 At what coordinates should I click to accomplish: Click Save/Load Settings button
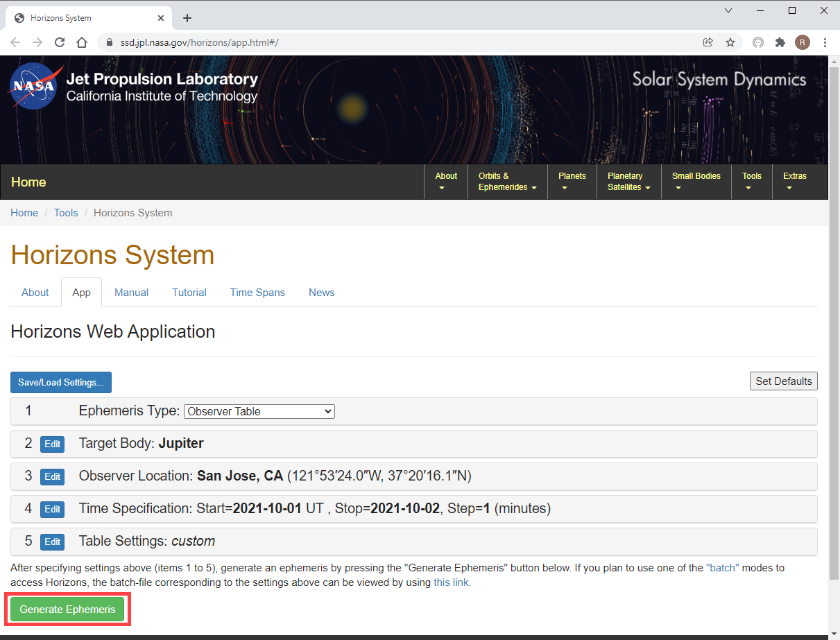[61, 382]
